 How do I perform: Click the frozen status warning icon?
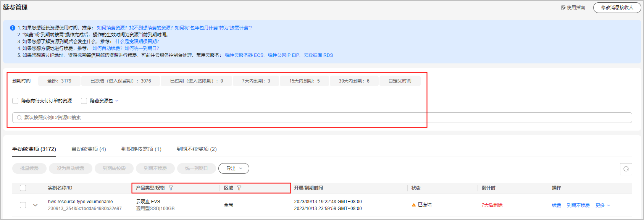tap(413, 205)
